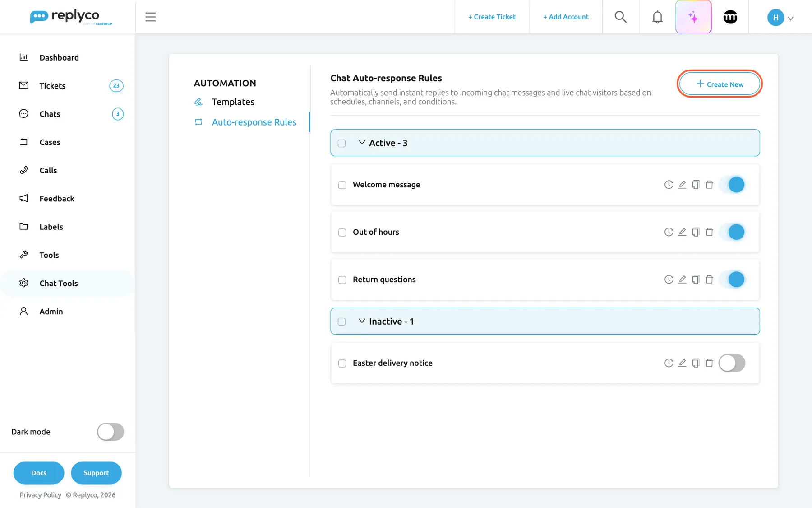View schedule clock icon for Return questions
The width and height of the screenshot is (812, 508).
pos(669,280)
